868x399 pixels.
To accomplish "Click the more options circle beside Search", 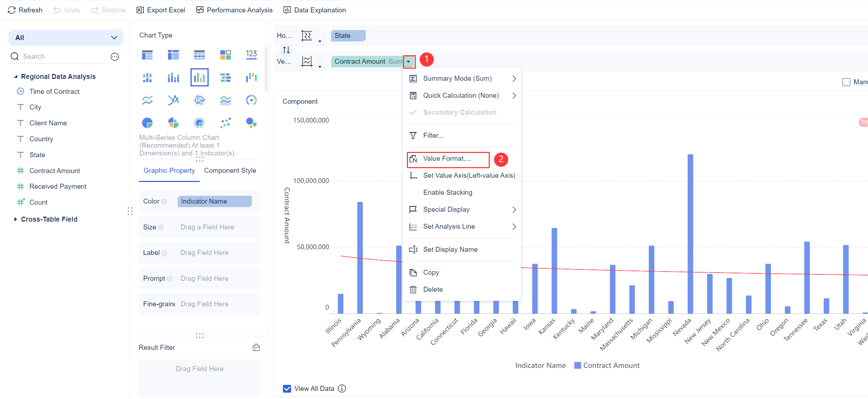I will (x=115, y=57).
